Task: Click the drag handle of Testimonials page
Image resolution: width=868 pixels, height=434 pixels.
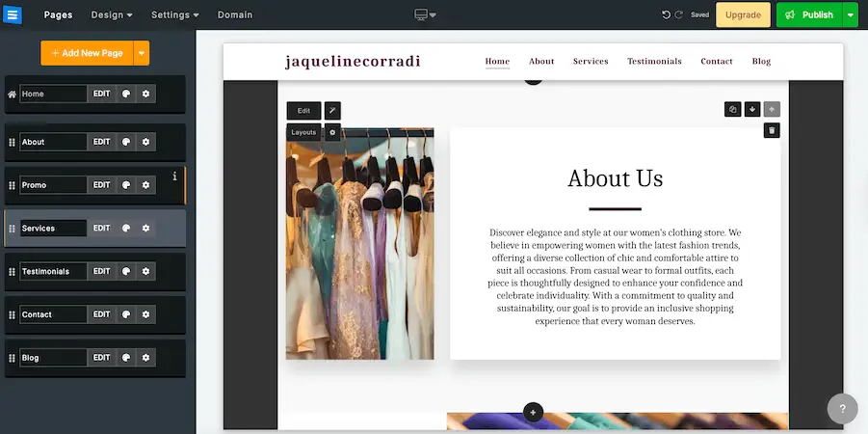Action: [x=12, y=272]
